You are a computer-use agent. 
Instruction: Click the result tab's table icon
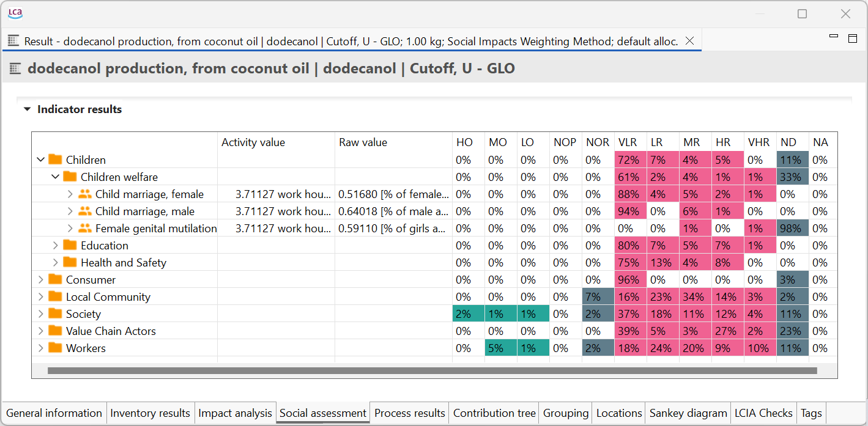click(13, 41)
